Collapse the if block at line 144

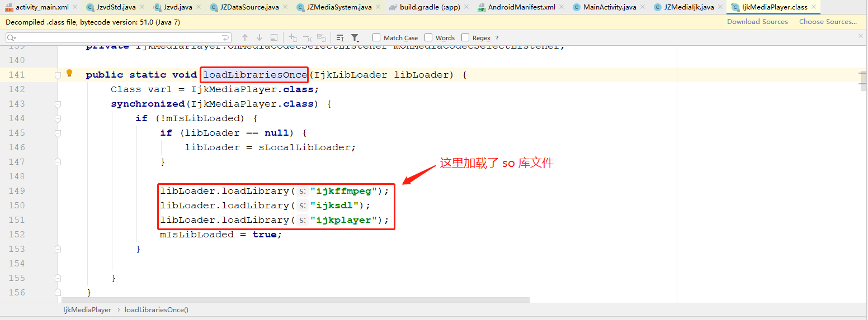(58, 118)
